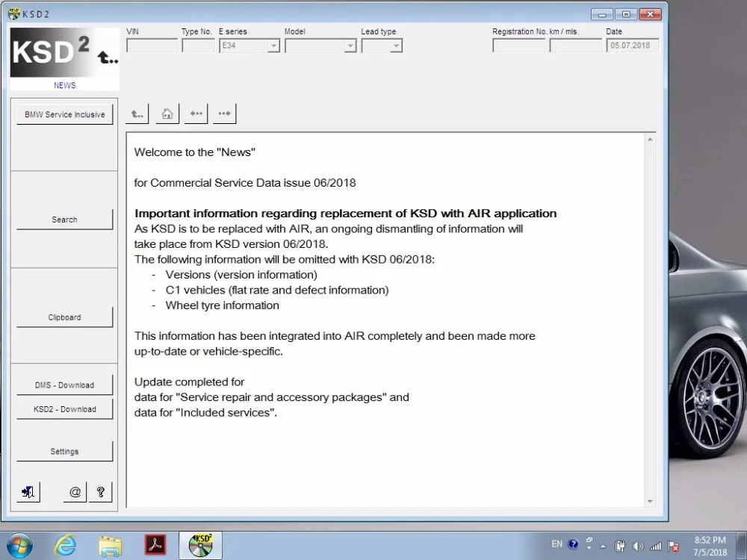Open help with the question mark button
This screenshot has width=747, height=560.
pos(101,492)
